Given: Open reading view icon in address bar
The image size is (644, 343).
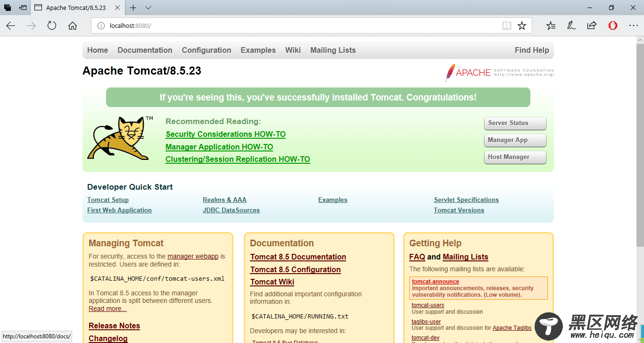Looking at the screenshot, I should click(507, 26).
